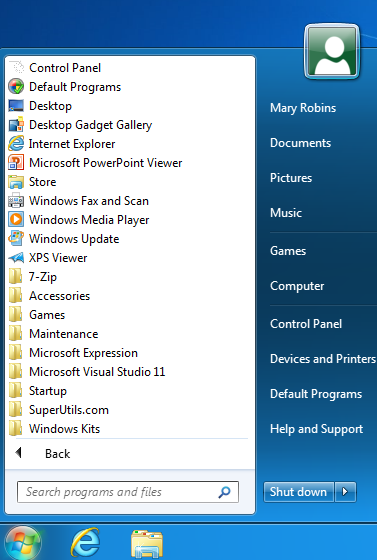Click the 7-Zip folder icon
This screenshot has height=560, width=377.
pyautogui.click(x=15, y=277)
